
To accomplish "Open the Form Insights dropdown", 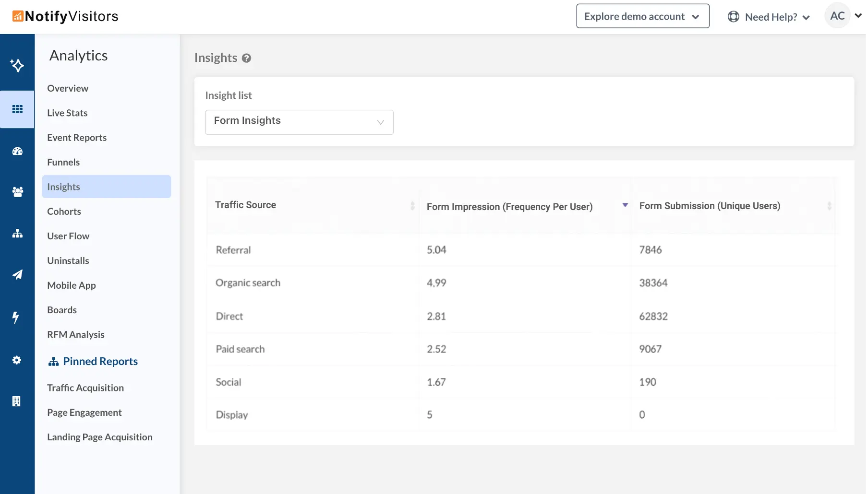I will click(299, 122).
